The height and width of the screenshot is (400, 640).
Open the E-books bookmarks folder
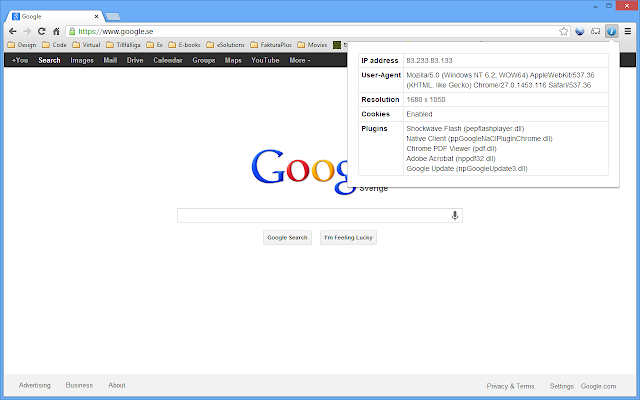(184, 45)
